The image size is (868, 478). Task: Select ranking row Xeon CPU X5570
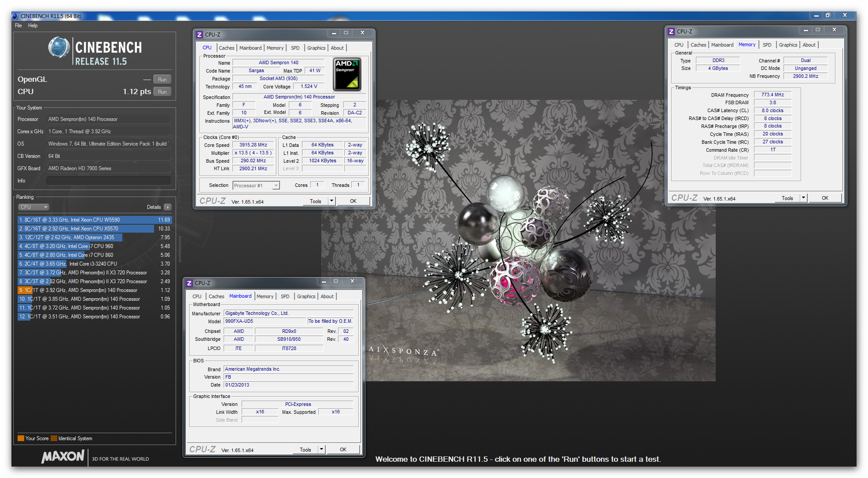pos(95,229)
